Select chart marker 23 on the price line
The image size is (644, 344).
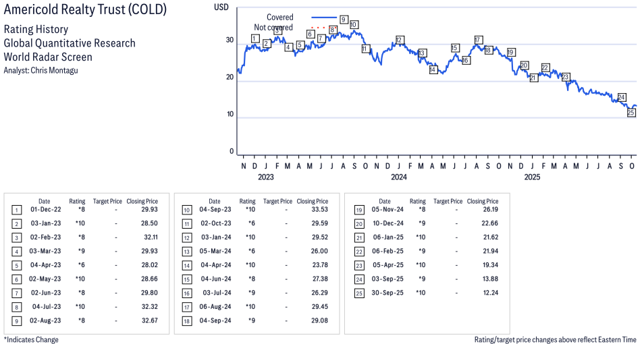click(566, 77)
